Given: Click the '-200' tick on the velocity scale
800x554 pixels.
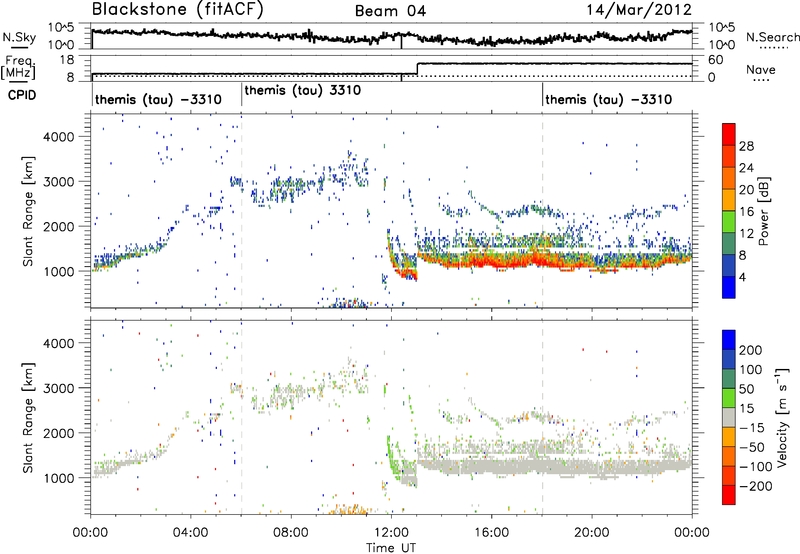Looking at the screenshot, I should [755, 486].
